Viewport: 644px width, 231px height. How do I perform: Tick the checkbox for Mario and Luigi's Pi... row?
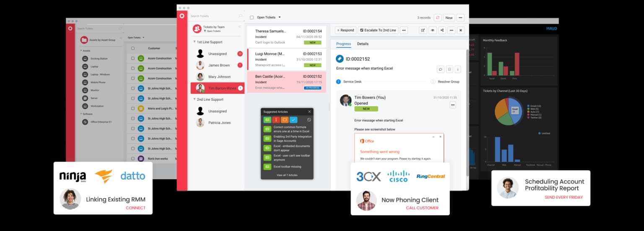133,108
